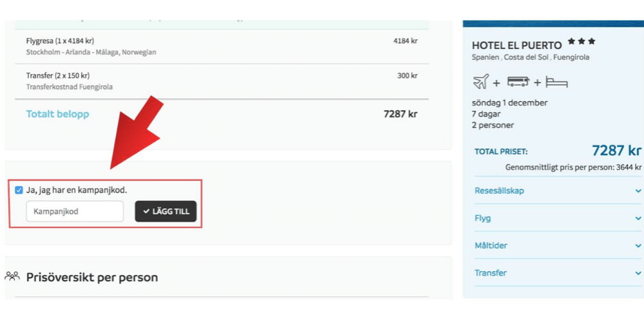Open the Måltider dropdown section
644x322 pixels.
click(x=558, y=245)
